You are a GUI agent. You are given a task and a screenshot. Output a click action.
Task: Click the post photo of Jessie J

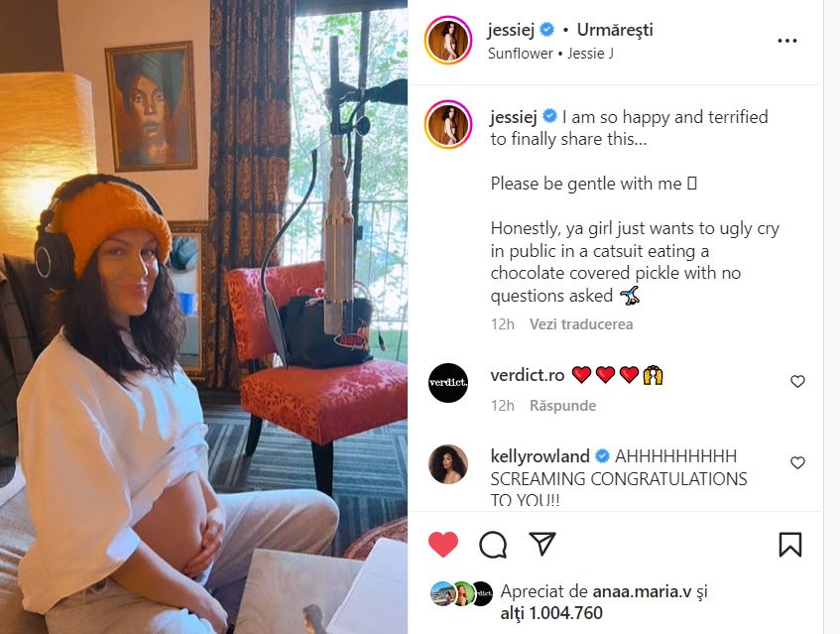coord(203,317)
